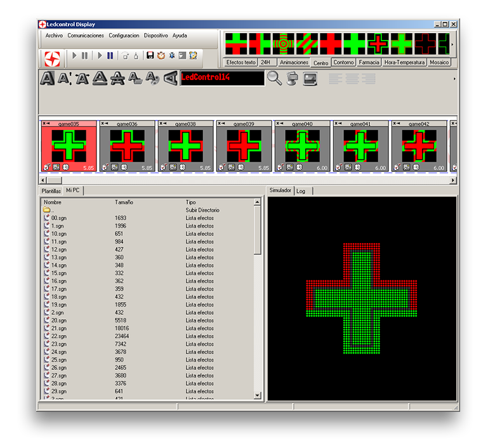
Task: Select file 19.sgn in the list
Action: click(x=147, y=305)
